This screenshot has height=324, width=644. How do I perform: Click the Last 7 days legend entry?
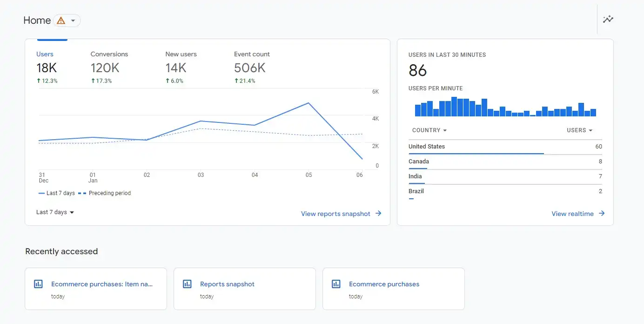click(x=56, y=193)
